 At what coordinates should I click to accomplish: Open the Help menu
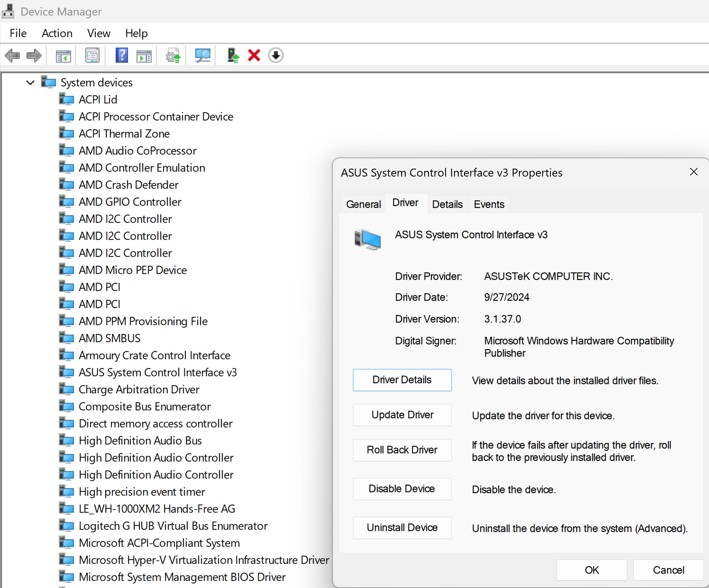pos(136,33)
